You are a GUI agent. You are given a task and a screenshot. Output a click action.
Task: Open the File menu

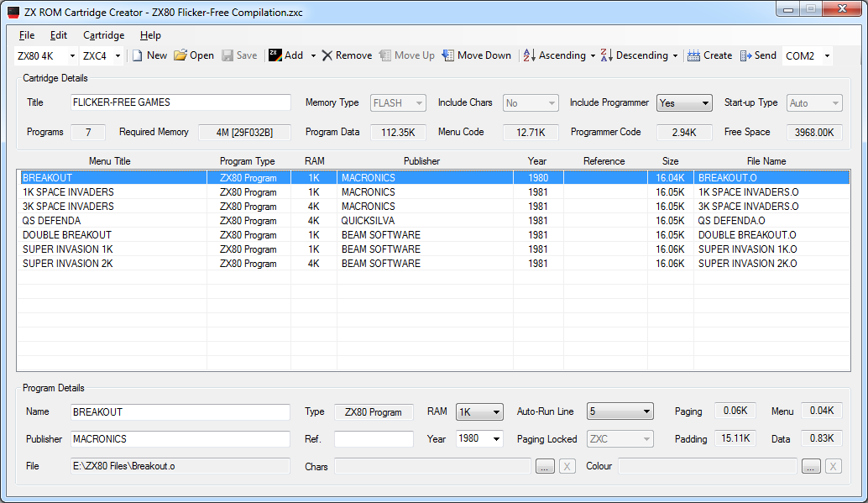click(x=27, y=35)
